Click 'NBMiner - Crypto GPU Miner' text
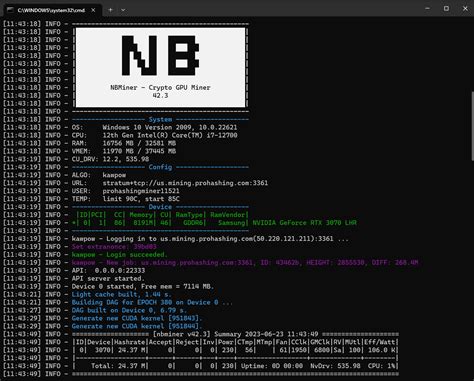 160,87
